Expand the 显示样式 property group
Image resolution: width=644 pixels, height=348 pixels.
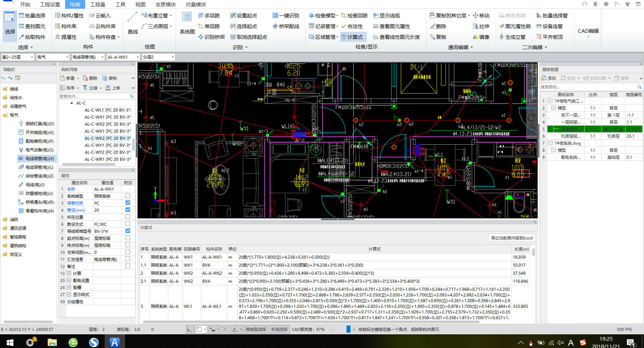point(69,294)
